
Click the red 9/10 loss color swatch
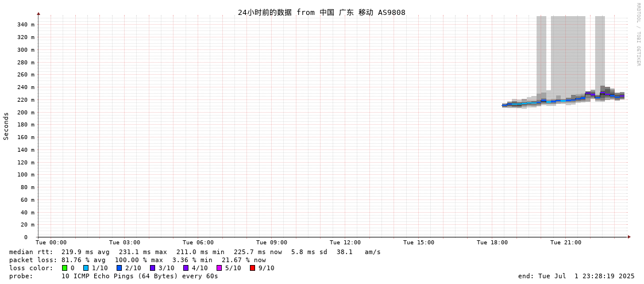[253, 268]
